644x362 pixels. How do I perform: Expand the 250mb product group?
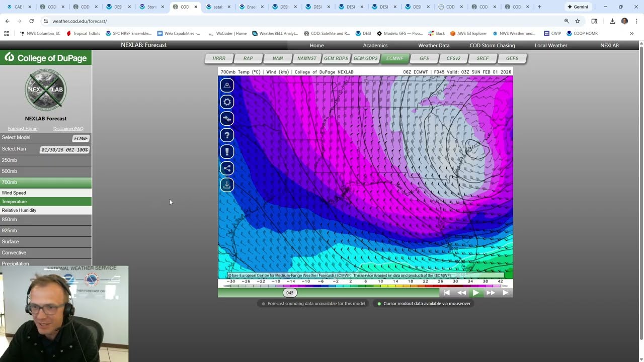[x=46, y=160]
